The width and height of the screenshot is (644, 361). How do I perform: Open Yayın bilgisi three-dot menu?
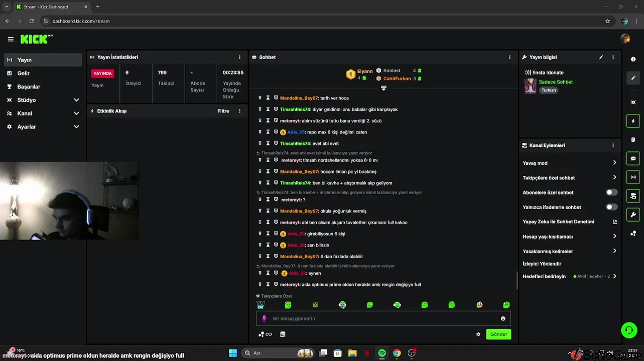tap(613, 57)
